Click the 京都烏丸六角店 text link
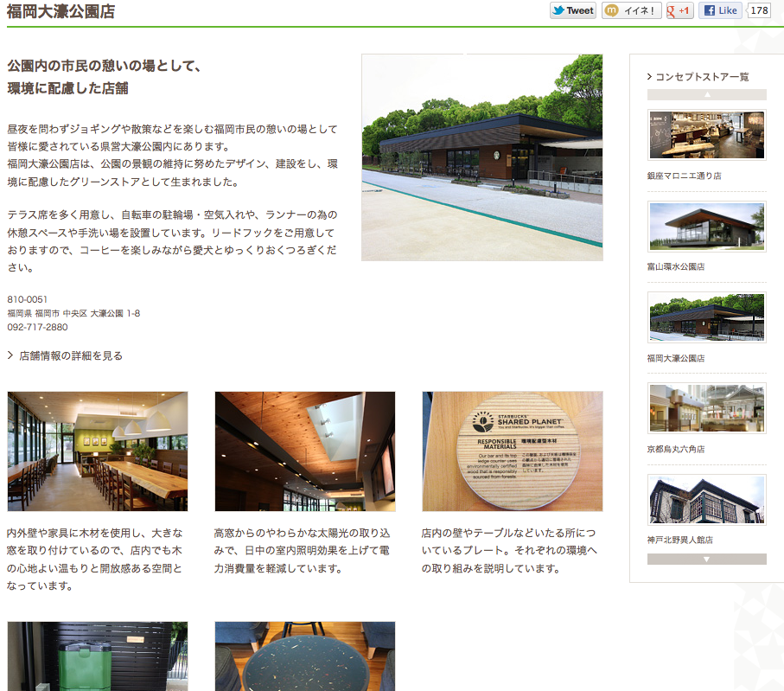This screenshot has width=784, height=691. pos(676,450)
